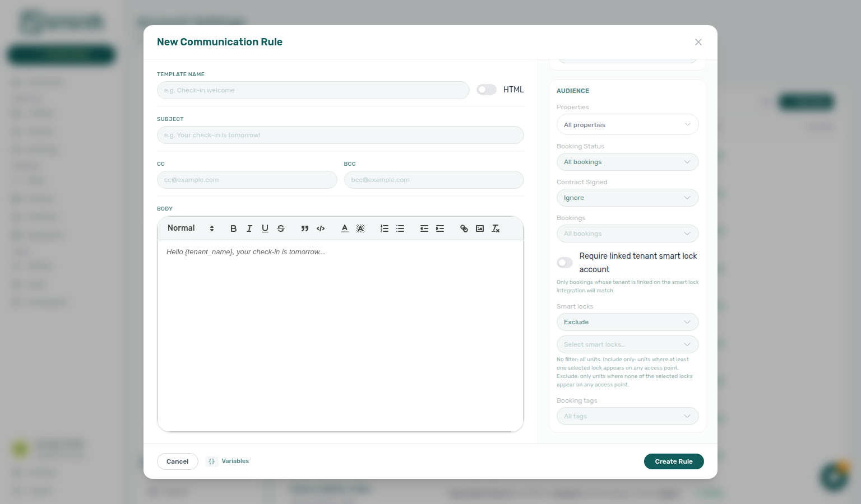This screenshot has height=504, width=861.
Task: Open the Booking Status dropdown
Action: coord(628,162)
